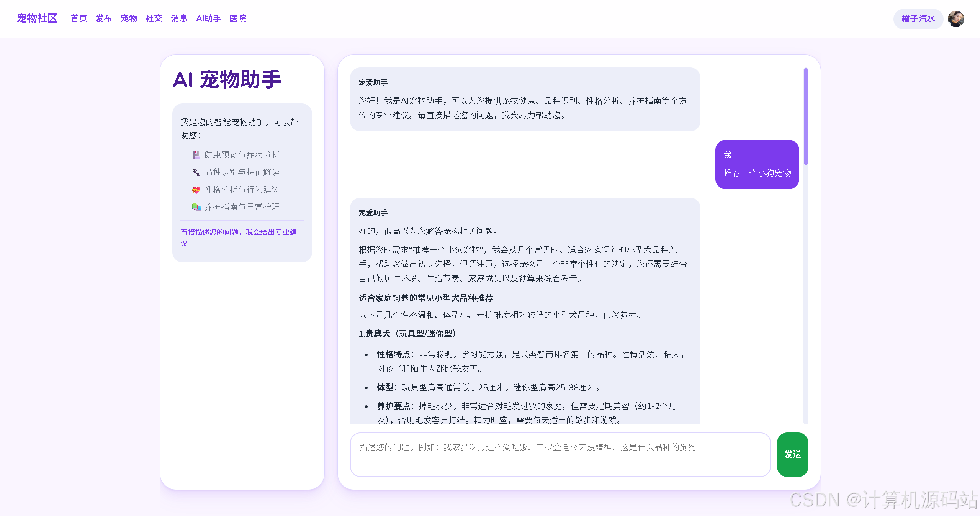Click the 直接描述您的问题 purple hint text
This screenshot has width=980, height=516.
pyautogui.click(x=239, y=238)
